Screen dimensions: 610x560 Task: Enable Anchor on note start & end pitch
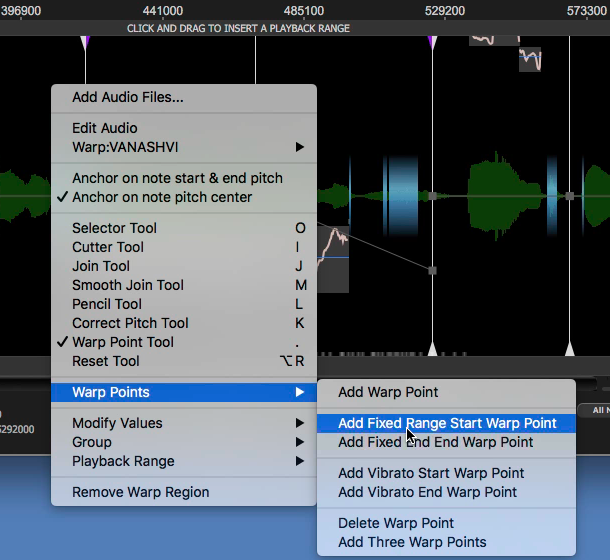(x=177, y=178)
